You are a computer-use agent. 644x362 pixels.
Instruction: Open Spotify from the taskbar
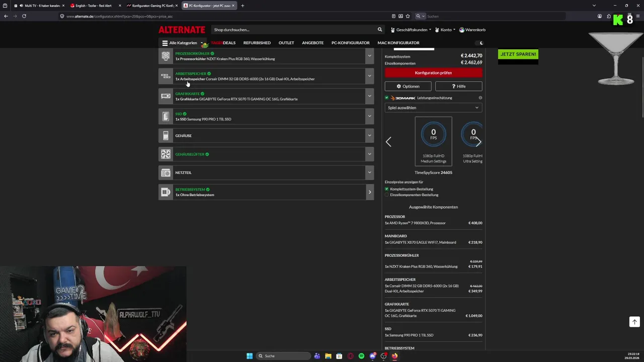click(x=361, y=356)
